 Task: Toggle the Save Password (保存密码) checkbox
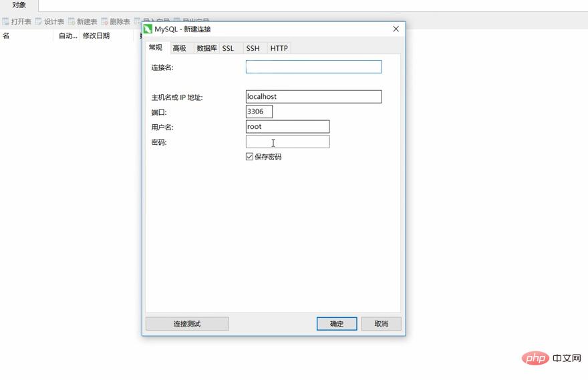[249, 157]
